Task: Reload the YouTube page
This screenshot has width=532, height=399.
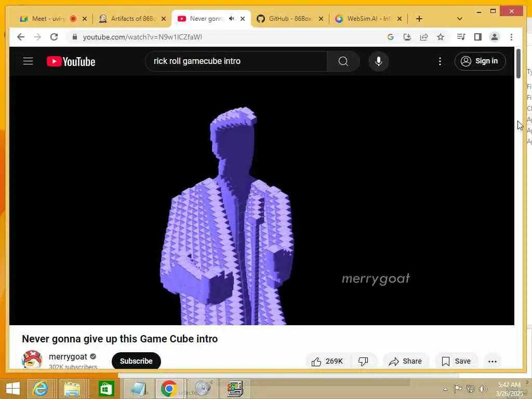Action: point(54,37)
